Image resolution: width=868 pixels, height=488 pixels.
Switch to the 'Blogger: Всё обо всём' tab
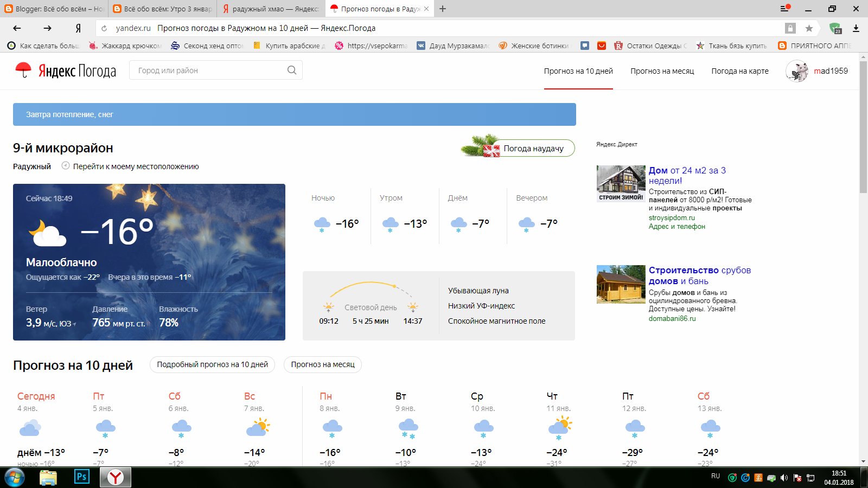[54, 9]
